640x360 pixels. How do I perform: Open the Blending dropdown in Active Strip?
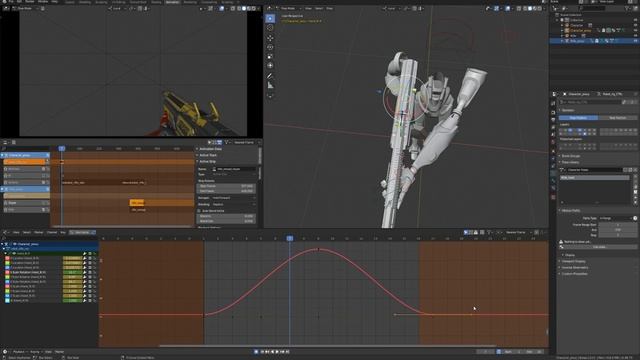point(233,204)
